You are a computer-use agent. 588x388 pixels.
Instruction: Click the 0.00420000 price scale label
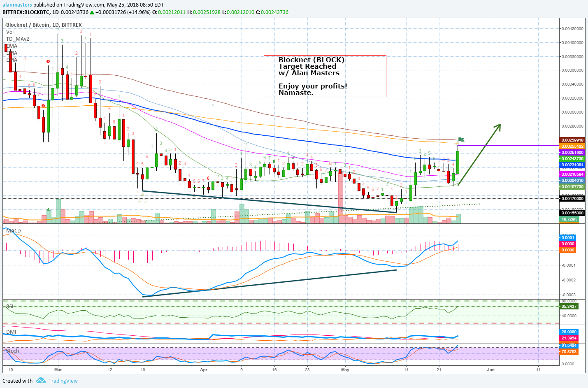pos(572,28)
